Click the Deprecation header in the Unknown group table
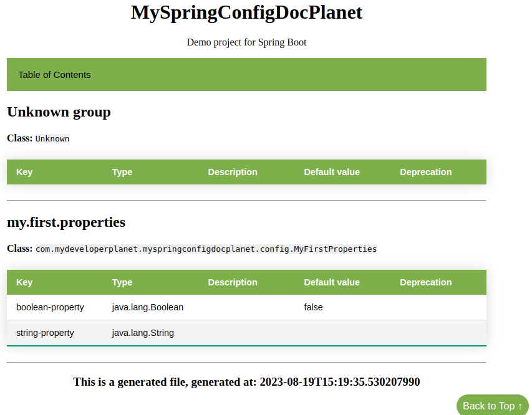The height and width of the screenshot is (415, 532). (426, 172)
